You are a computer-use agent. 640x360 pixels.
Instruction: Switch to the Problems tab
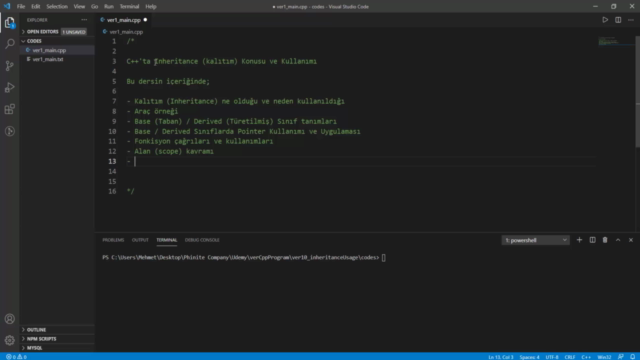113,240
